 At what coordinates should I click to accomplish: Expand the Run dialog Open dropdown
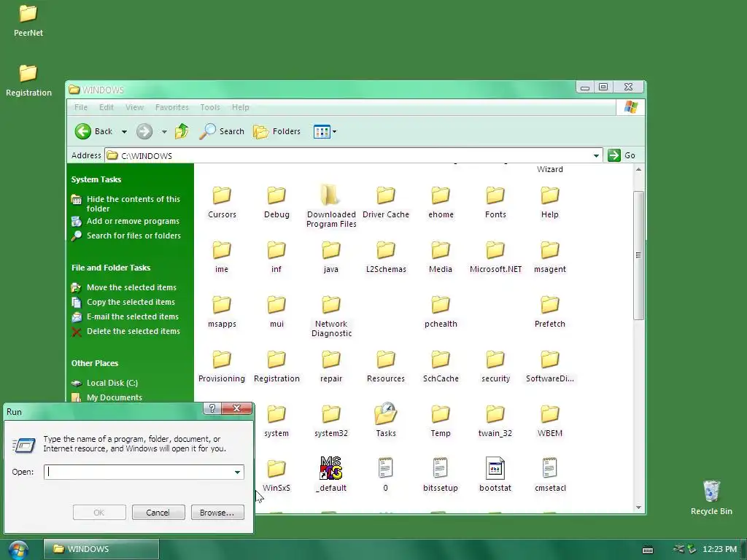pyautogui.click(x=237, y=472)
